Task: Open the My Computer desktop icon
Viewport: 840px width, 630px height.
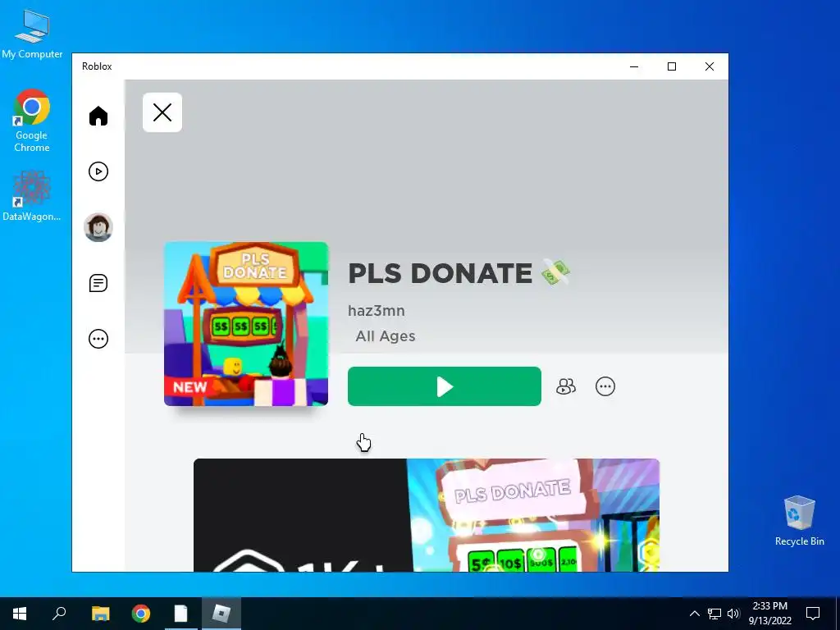Action: click(32, 34)
